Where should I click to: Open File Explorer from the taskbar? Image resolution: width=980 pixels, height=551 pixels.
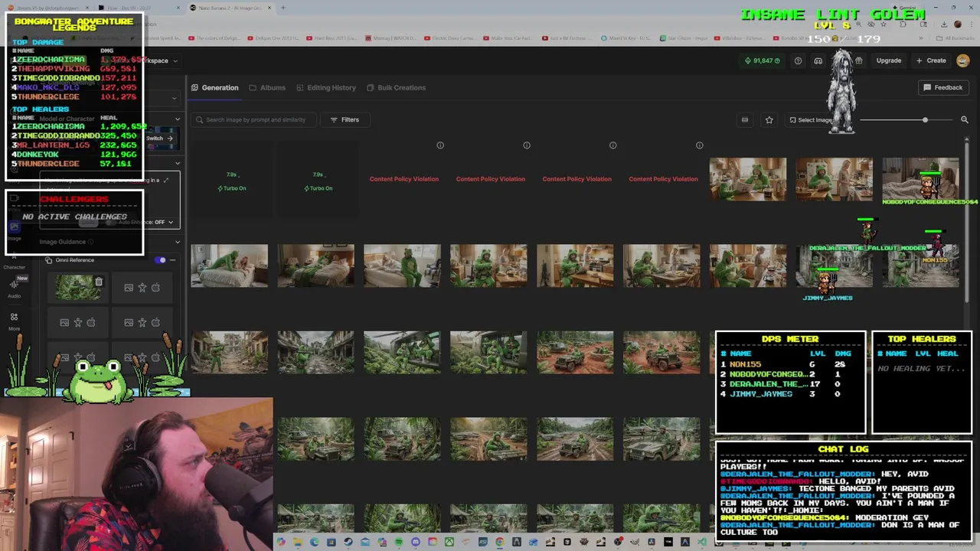tap(298, 543)
